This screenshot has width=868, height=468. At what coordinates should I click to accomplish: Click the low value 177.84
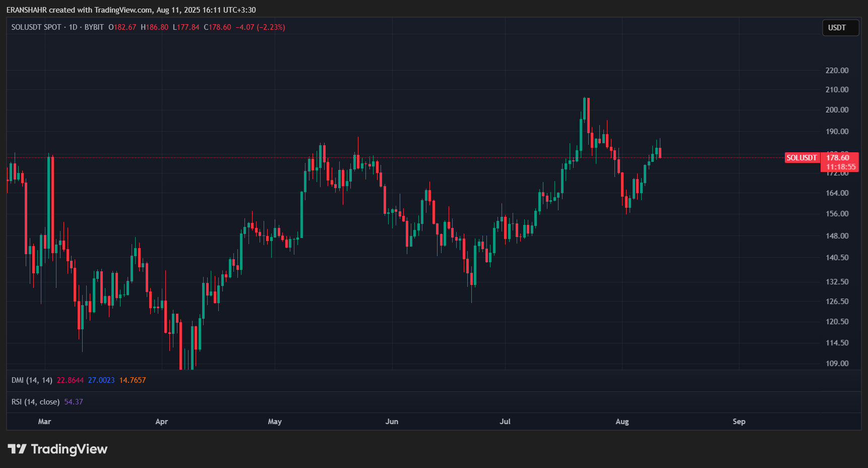[188, 27]
